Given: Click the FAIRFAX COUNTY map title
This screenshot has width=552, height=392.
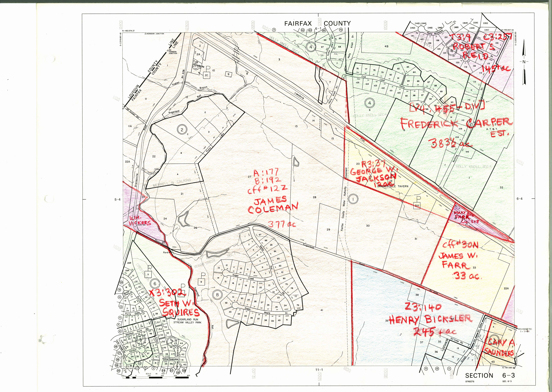Looking at the screenshot, I should coord(318,23).
